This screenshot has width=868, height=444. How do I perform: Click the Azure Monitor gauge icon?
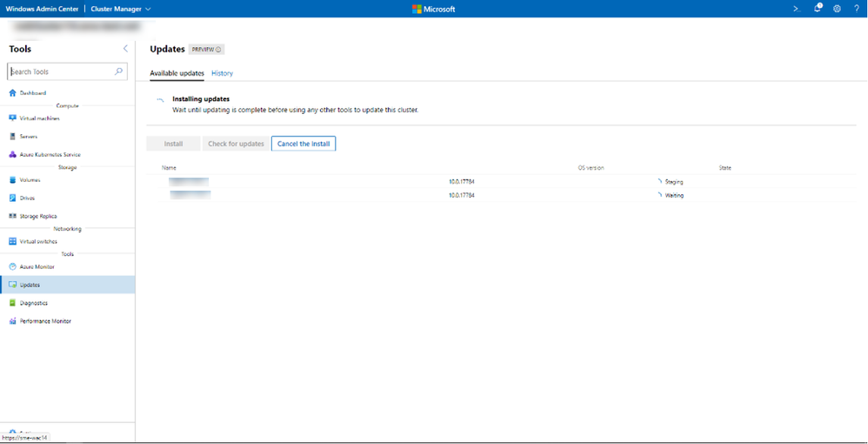click(x=13, y=266)
